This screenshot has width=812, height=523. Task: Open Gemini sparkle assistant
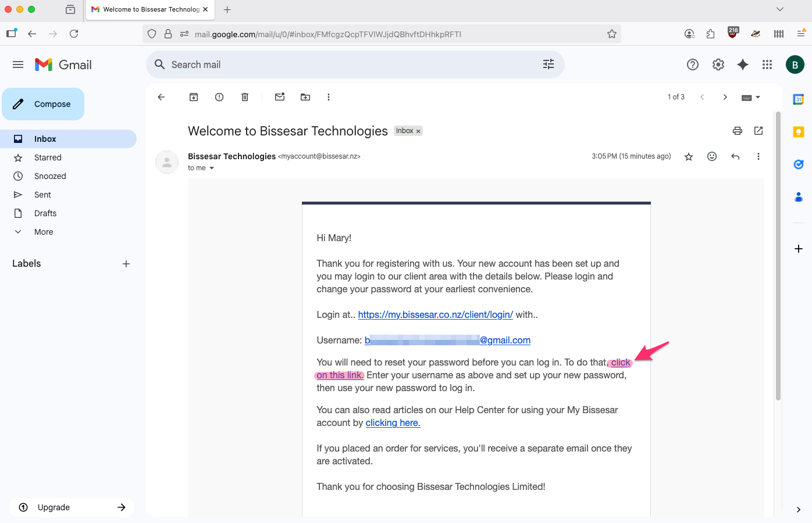(743, 65)
